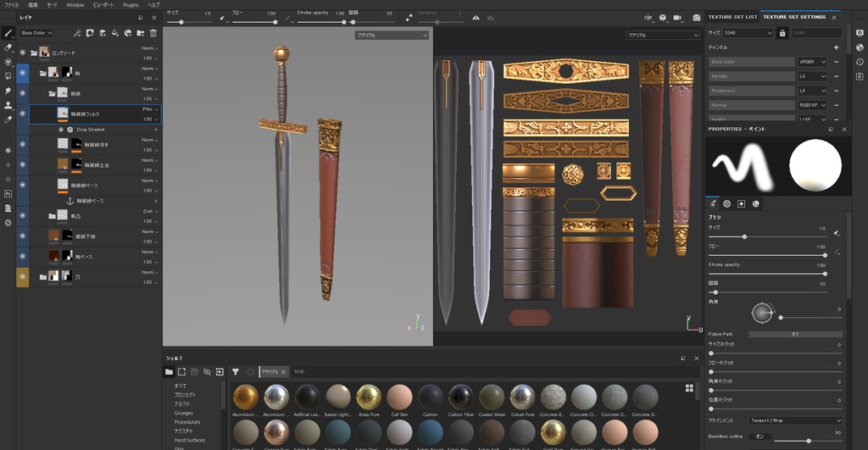868x450 pixels.
Task: Open blend mode dropdown for 凹凸 layer
Action: coord(150,211)
